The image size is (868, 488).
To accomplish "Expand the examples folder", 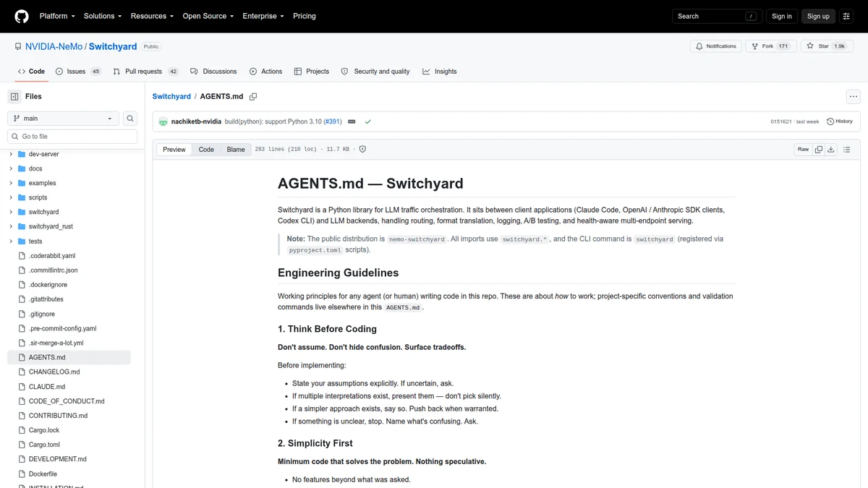I will [11, 183].
